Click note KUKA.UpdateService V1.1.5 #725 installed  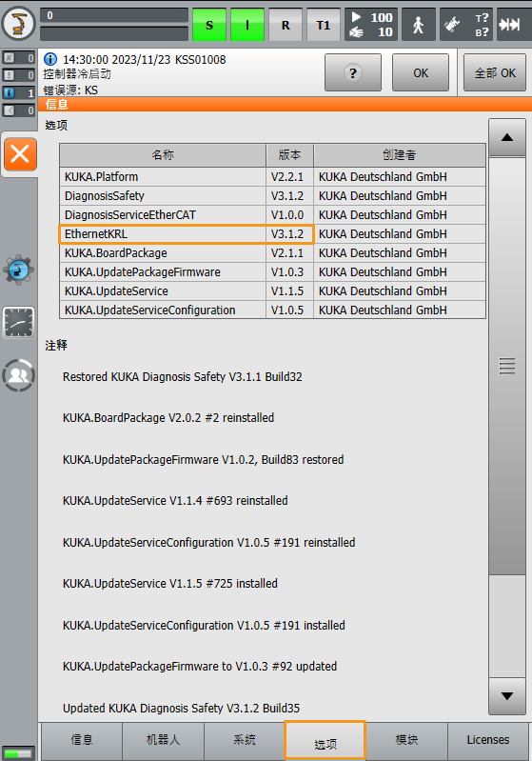pyautogui.click(x=170, y=583)
